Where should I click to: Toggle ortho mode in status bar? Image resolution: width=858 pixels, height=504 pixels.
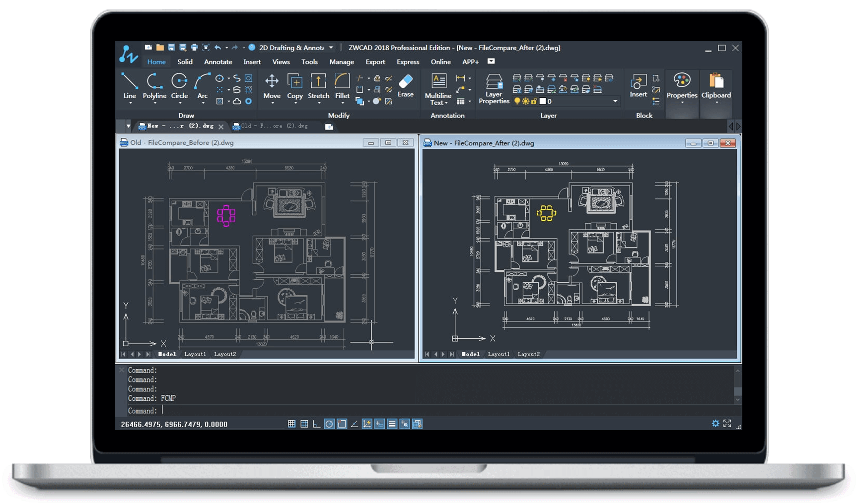click(x=316, y=424)
